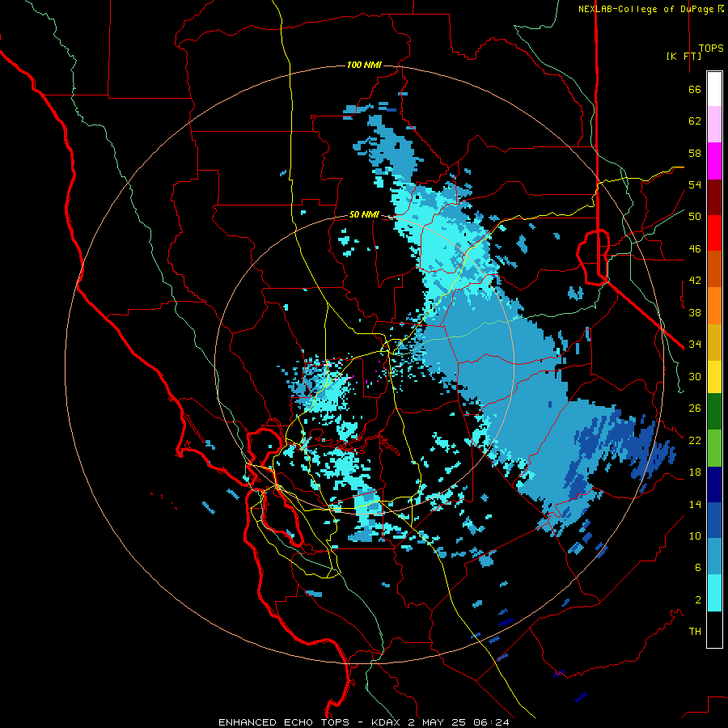Click the KDAX radar site identifier

387,722
